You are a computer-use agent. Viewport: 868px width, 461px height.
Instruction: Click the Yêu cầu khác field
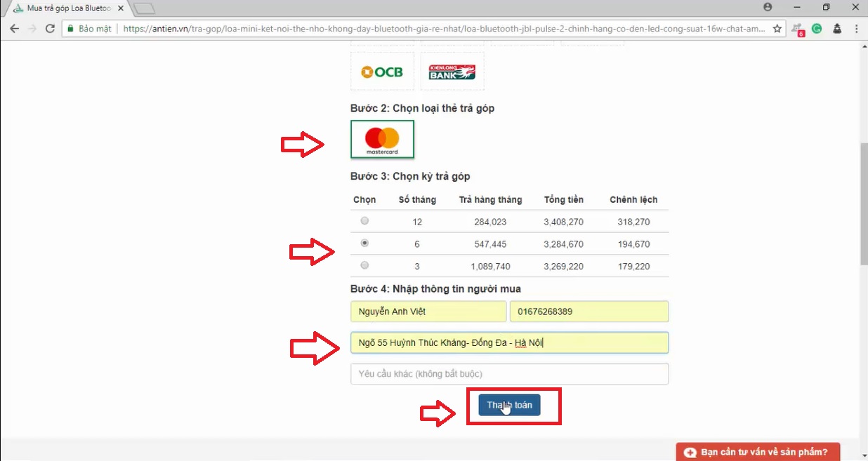coord(509,374)
